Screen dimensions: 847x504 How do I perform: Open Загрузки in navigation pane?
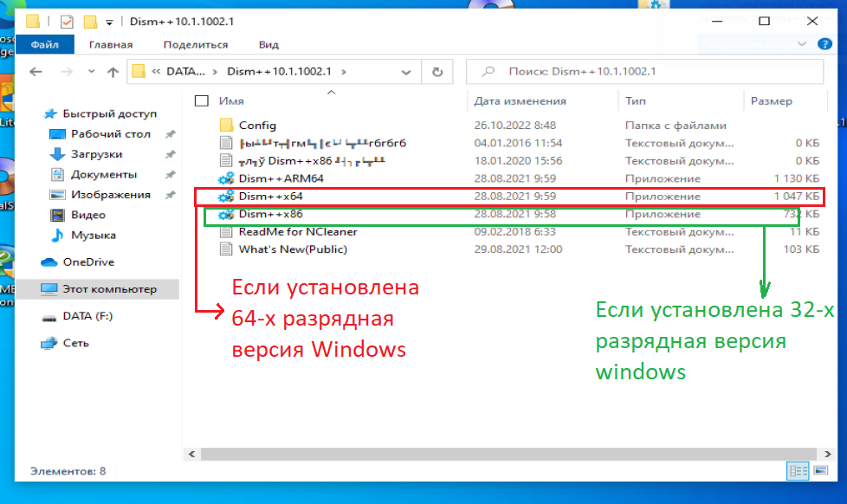(97, 154)
